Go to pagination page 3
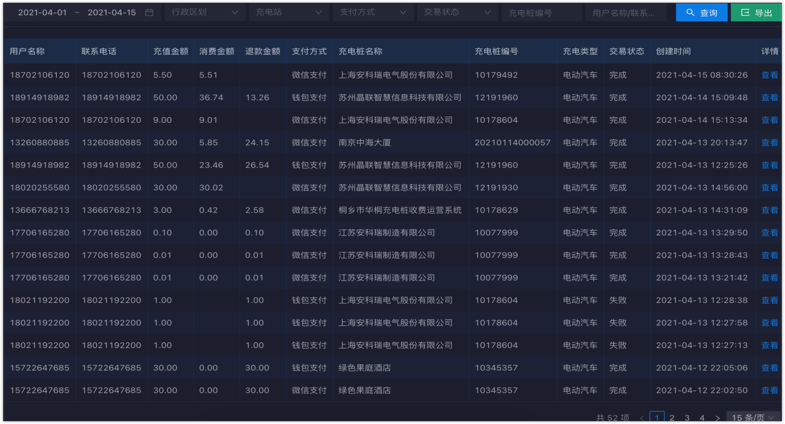 [x=687, y=417]
